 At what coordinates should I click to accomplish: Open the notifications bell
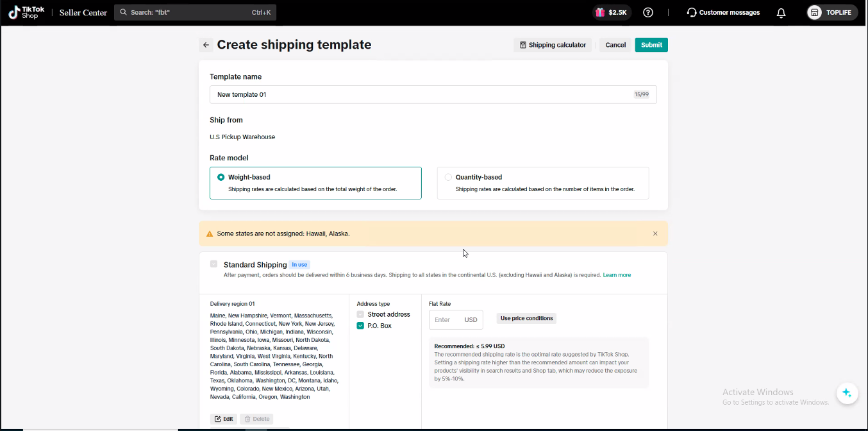(781, 13)
